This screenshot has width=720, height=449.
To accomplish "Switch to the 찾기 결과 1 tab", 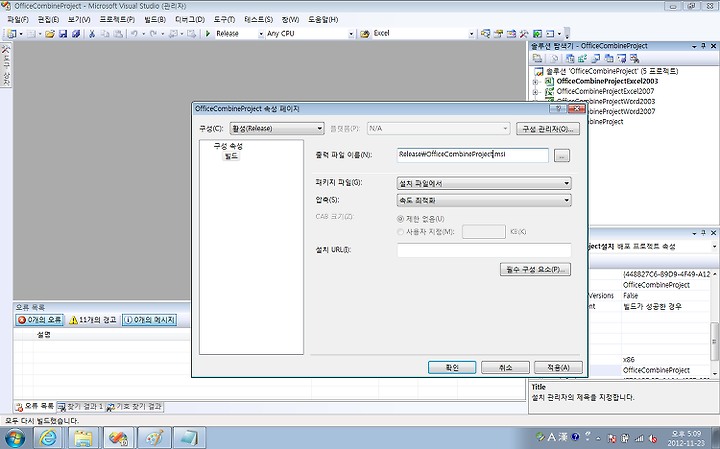I will [80, 407].
